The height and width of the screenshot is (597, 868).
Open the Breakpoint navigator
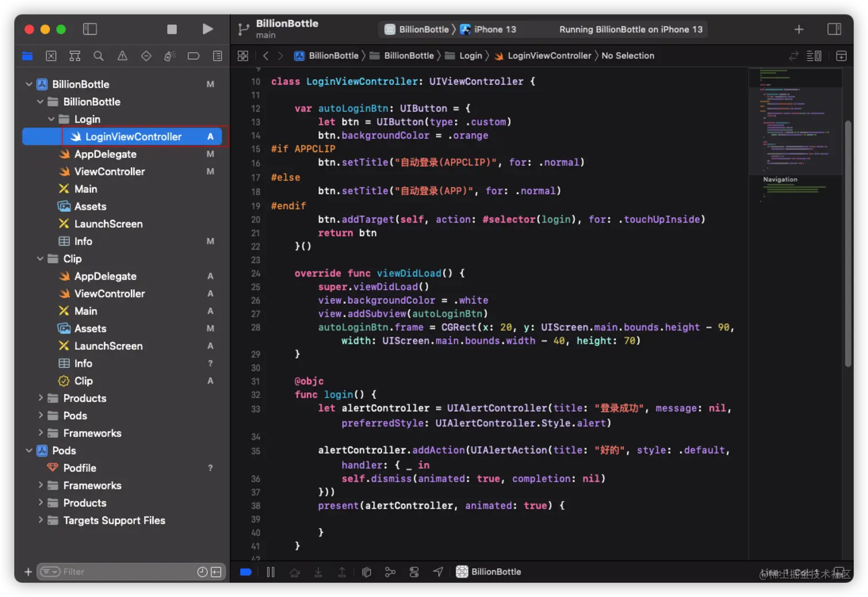coord(194,56)
